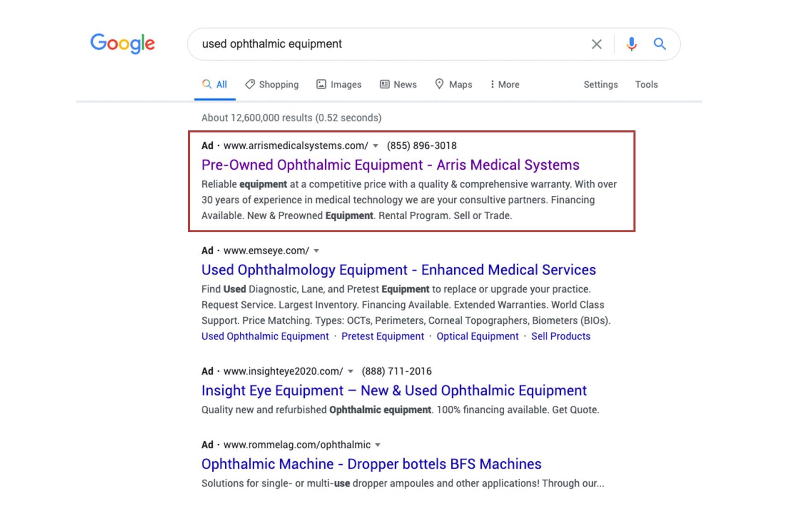Select the All results tab

coord(215,84)
